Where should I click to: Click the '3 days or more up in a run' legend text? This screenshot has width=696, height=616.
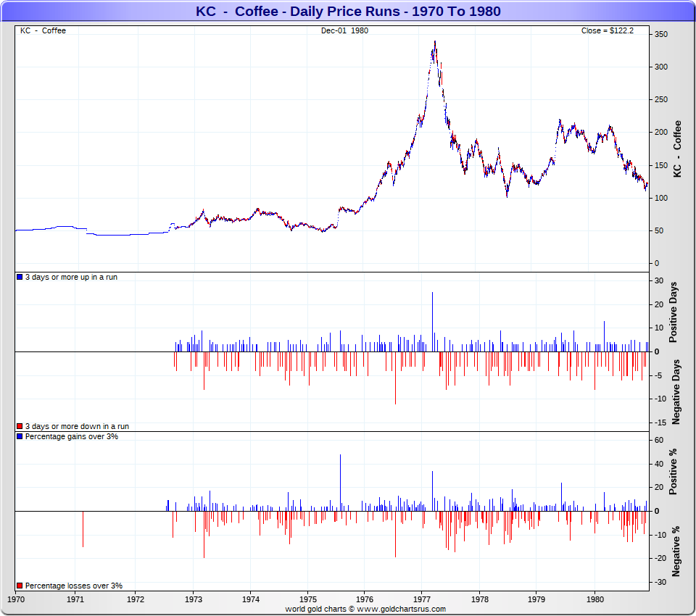pyautogui.click(x=71, y=277)
